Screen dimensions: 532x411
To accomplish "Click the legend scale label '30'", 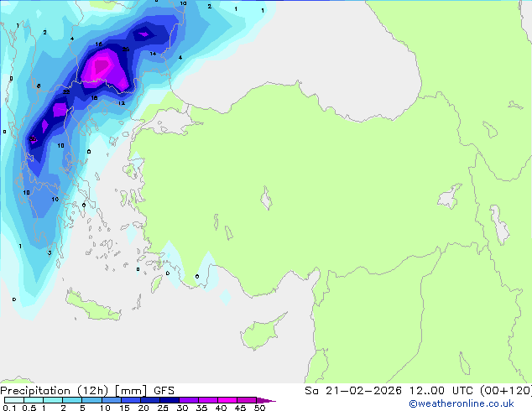I will (x=182, y=408).
